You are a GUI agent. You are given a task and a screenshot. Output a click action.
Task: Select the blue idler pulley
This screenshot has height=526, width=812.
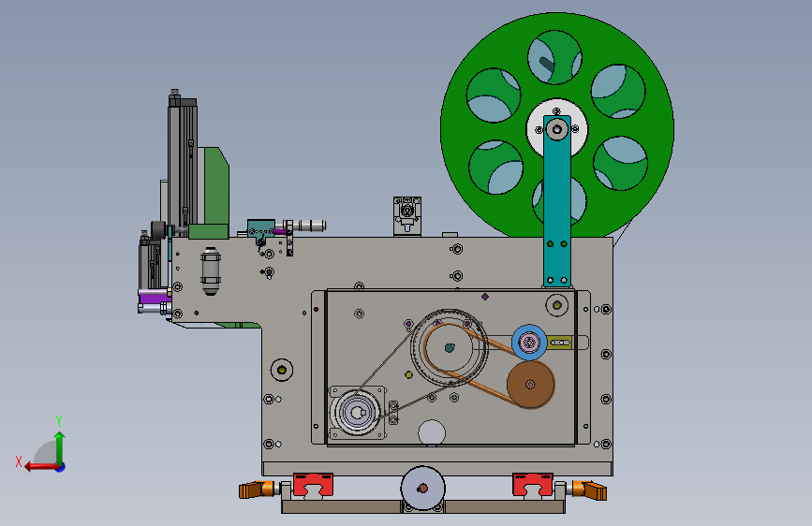[x=529, y=343]
